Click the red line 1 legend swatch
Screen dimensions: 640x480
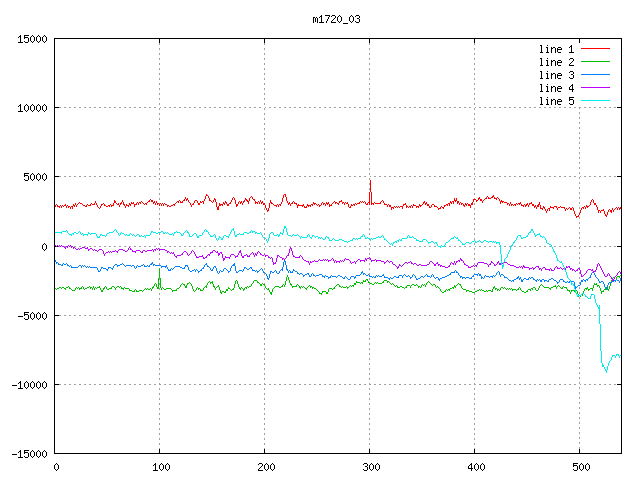(595, 49)
